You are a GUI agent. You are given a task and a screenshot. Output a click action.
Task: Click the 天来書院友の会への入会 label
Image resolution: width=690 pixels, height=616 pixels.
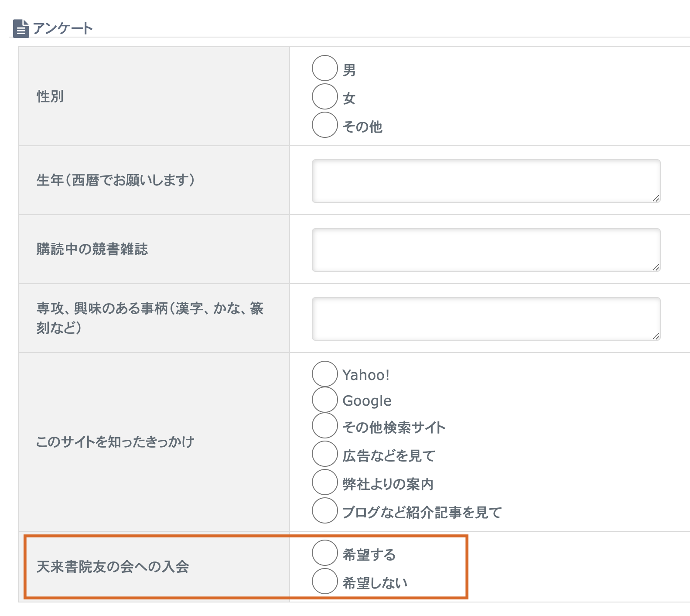click(113, 567)
